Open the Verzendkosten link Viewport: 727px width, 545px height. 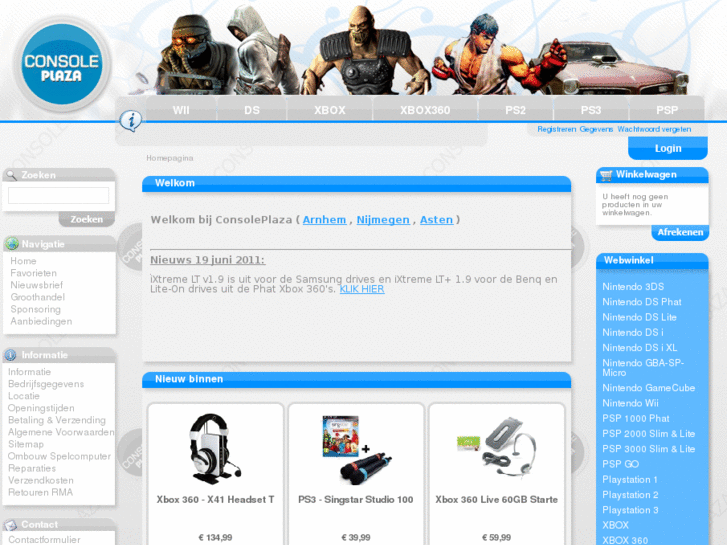41,480
